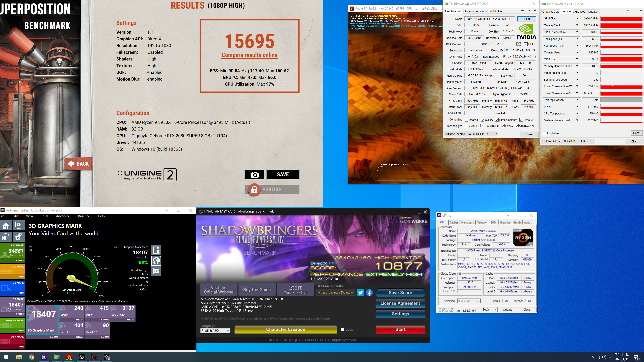Open FFXIV Language dropdown English (UK)

pos(215,330)
